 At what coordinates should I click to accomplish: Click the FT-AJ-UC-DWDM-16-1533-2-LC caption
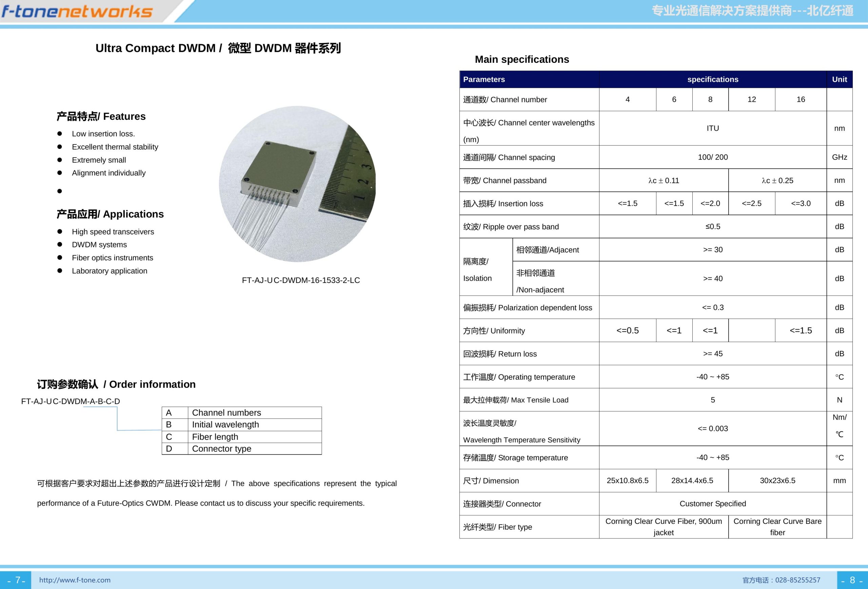click(301, 280)
